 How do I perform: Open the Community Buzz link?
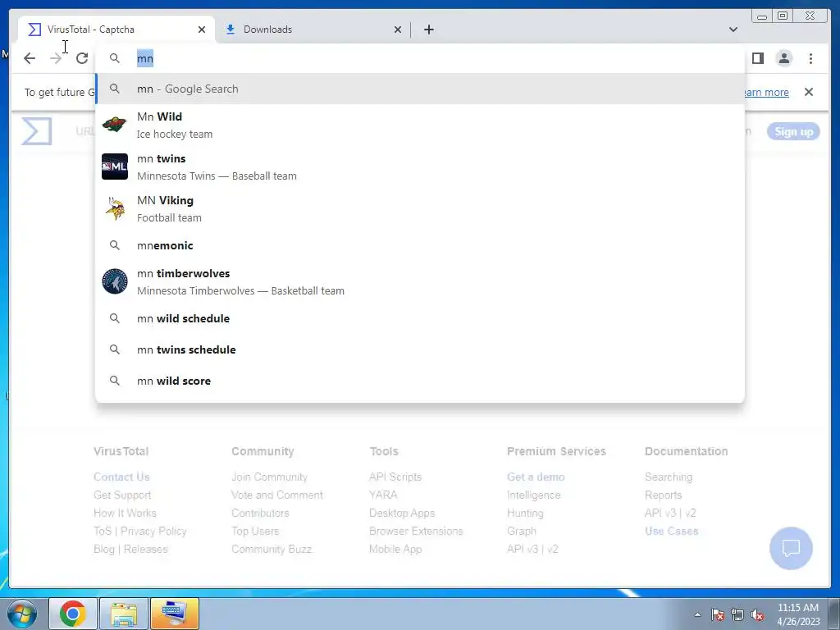[x=272, y=549]
